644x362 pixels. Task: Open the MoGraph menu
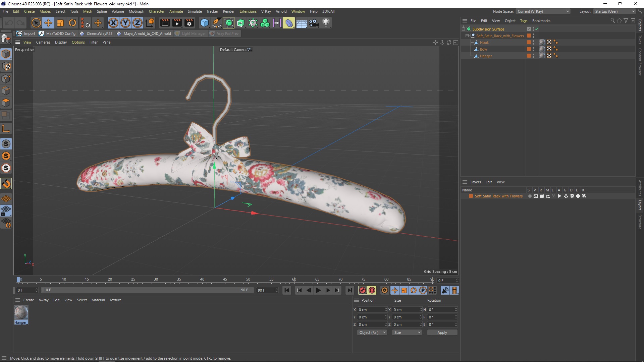pos(136,11)
